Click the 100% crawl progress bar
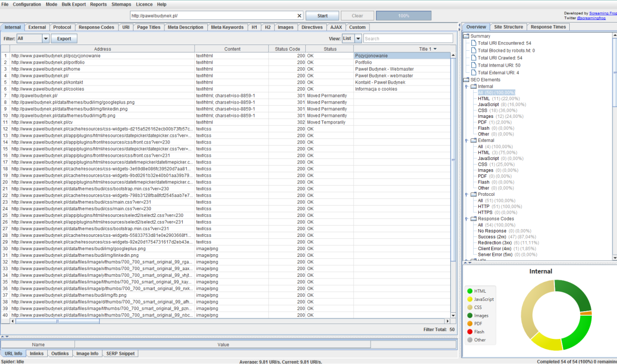The width and height of the screenshot is (617, 364). [404, 16]
